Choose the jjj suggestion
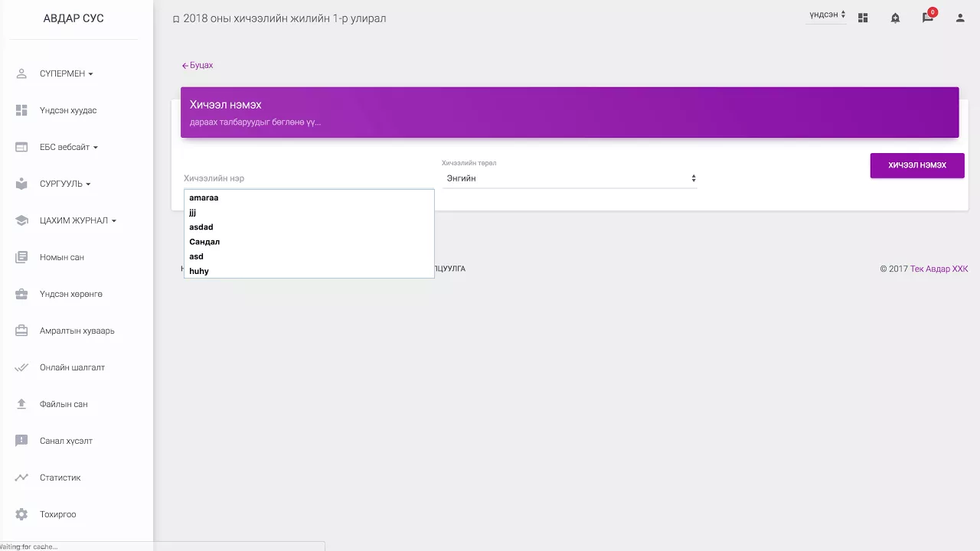The width and height of the screenshot is (980, 551). click(x=309, y=212)
